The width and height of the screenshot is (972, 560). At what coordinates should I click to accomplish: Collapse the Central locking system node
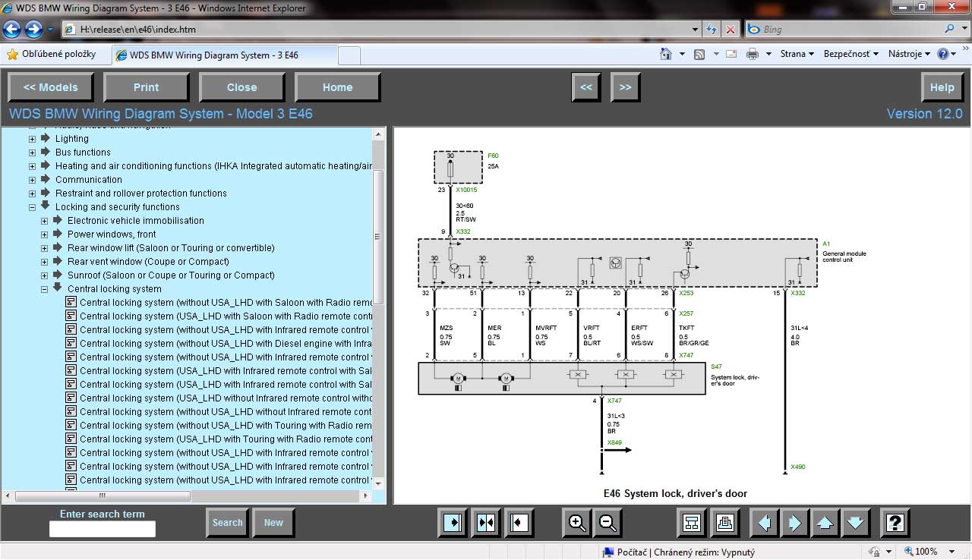click(x=45, y=289)
